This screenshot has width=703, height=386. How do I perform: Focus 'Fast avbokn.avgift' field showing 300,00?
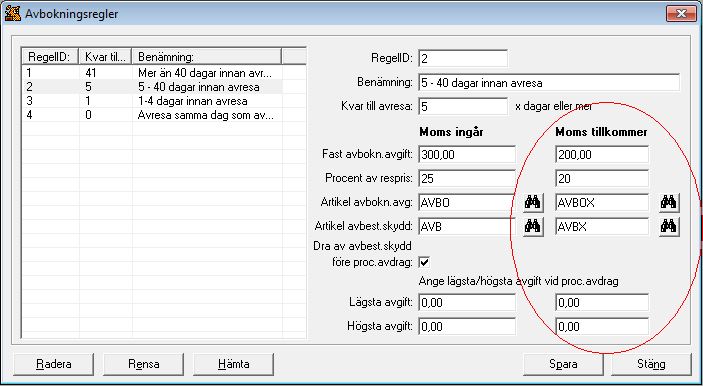pos(467,155)
